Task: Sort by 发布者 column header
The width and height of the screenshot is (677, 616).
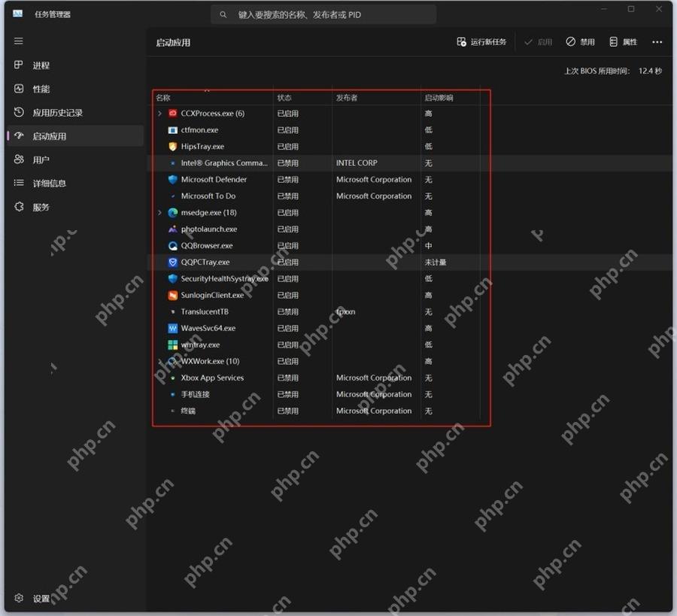Action: (347, 98)
